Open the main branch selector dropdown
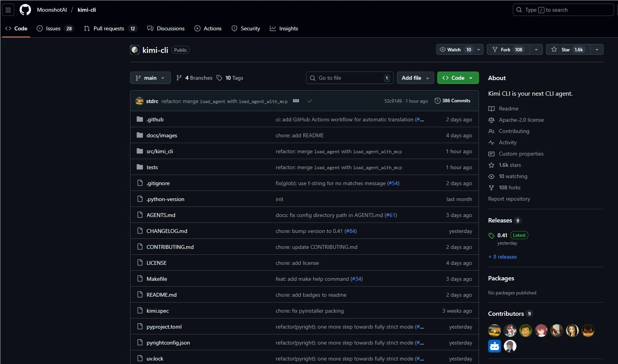This screenshot has height=364, width=618. click(x=150, y=78)
